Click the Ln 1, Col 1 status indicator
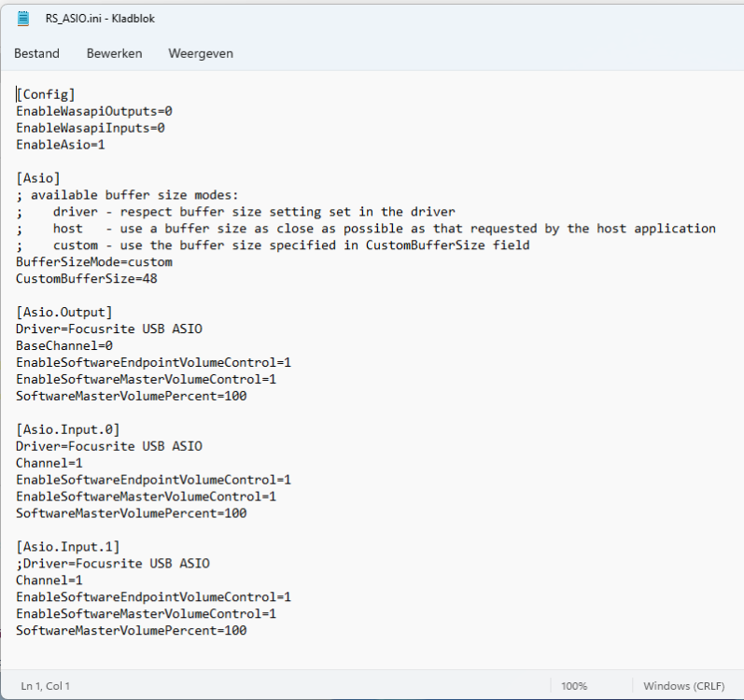 46,686
